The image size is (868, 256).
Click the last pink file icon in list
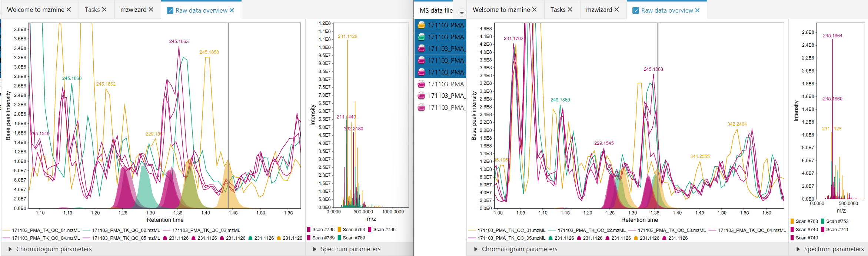(421, 107)
